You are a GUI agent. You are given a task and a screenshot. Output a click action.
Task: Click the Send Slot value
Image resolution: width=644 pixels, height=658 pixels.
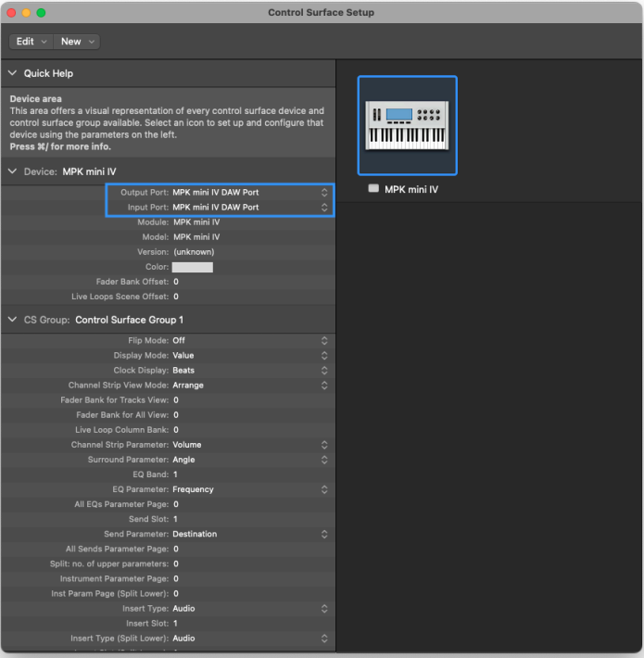point(175,519)
